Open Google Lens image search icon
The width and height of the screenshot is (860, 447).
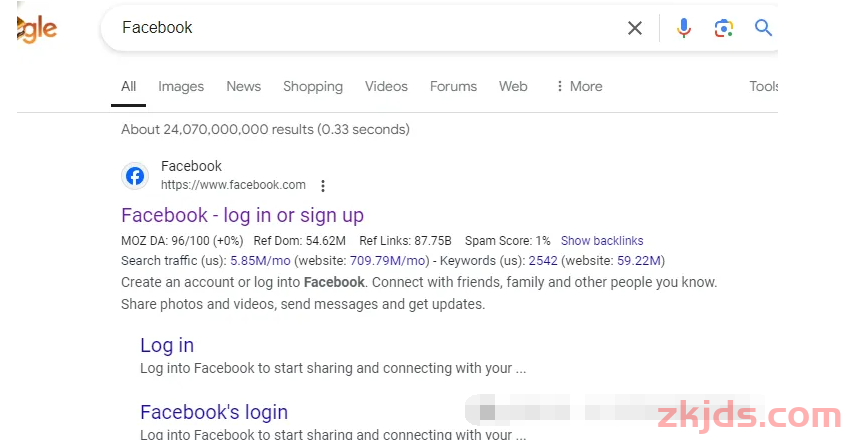(x=723, y=28)
